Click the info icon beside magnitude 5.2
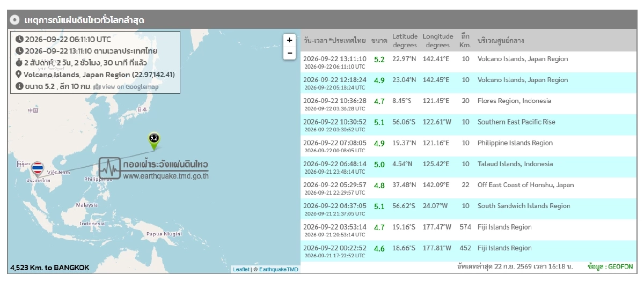The image size is (644, 282). click(19, 86)
